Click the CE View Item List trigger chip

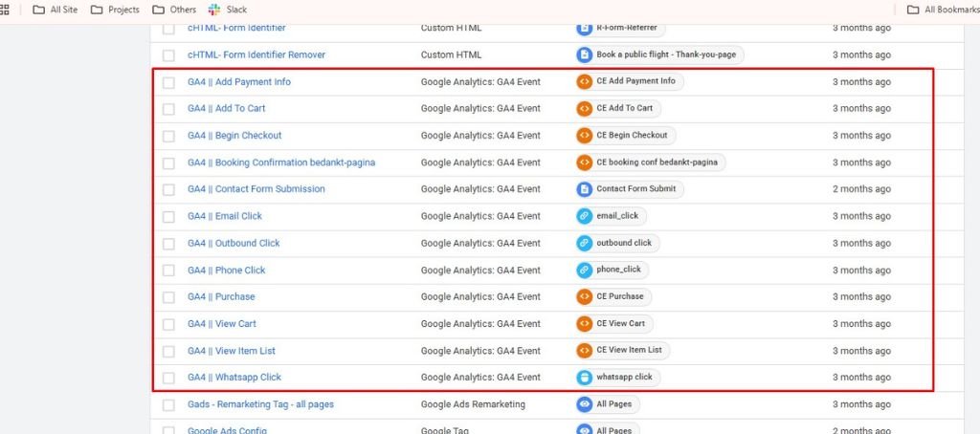point(623,351)
